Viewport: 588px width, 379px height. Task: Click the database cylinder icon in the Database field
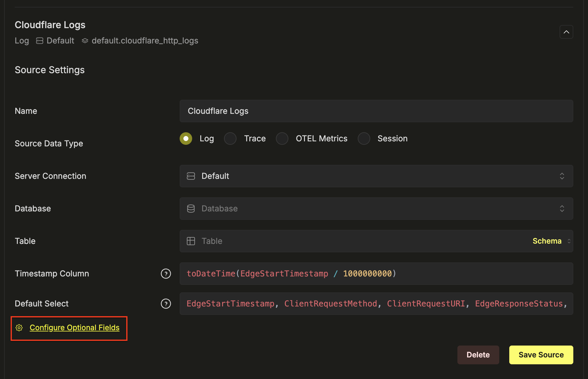pos(191,209)
